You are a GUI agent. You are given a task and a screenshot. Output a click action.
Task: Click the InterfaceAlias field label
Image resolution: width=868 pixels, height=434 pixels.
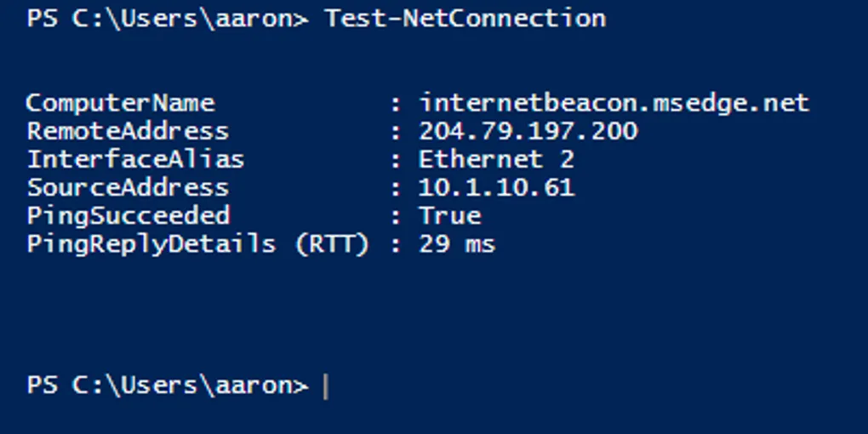[135, 160]
